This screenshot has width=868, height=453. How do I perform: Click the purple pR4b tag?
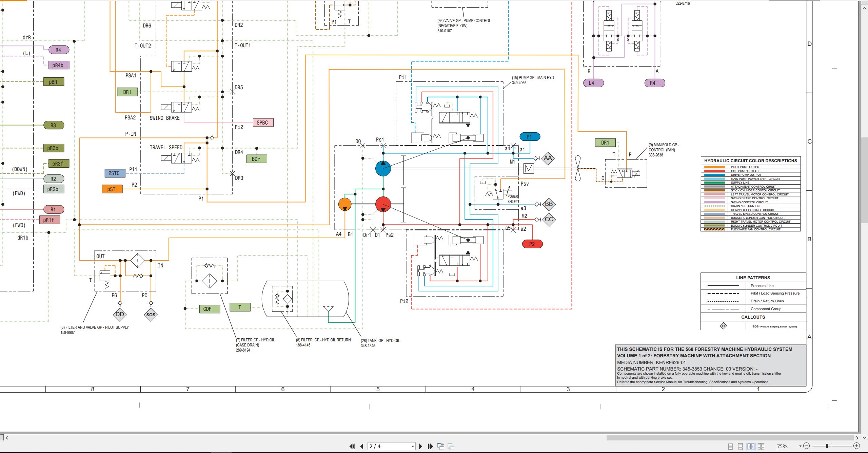(59, 65)
